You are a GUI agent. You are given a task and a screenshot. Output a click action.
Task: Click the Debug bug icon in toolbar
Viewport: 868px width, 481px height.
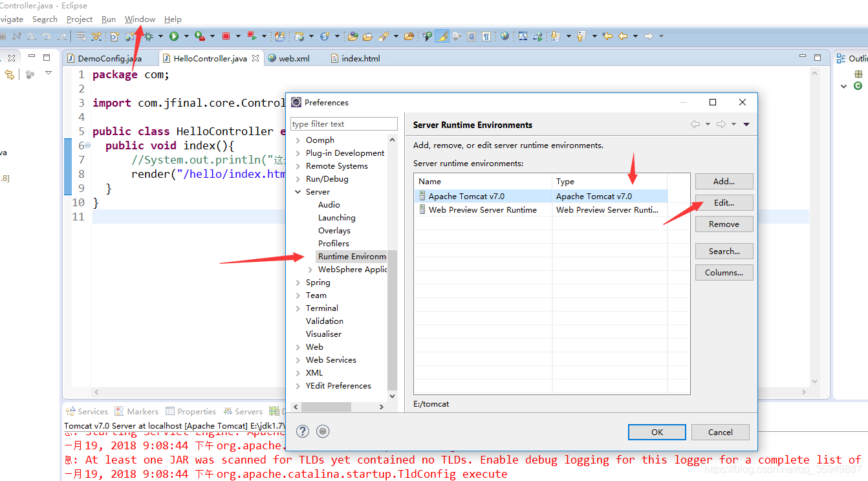tap(149, 36)
